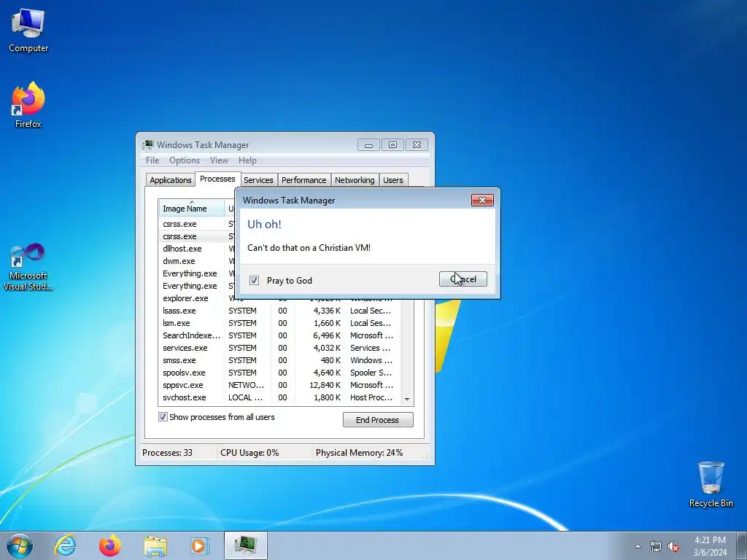Switch to the Services tab
Image resolution: width=747 pixels, height=560 pixels.
tap(258, 180)
